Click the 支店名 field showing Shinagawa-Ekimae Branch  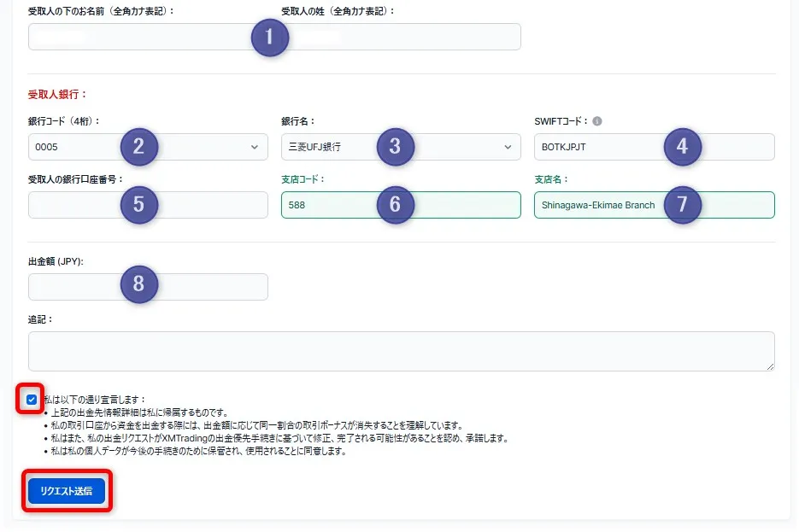(x=655, y=205)
